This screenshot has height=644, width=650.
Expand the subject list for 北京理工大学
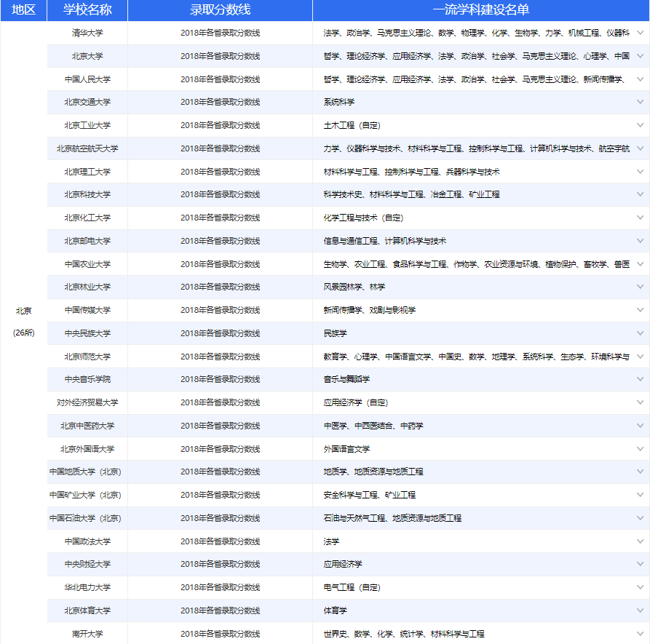point(640,172)
